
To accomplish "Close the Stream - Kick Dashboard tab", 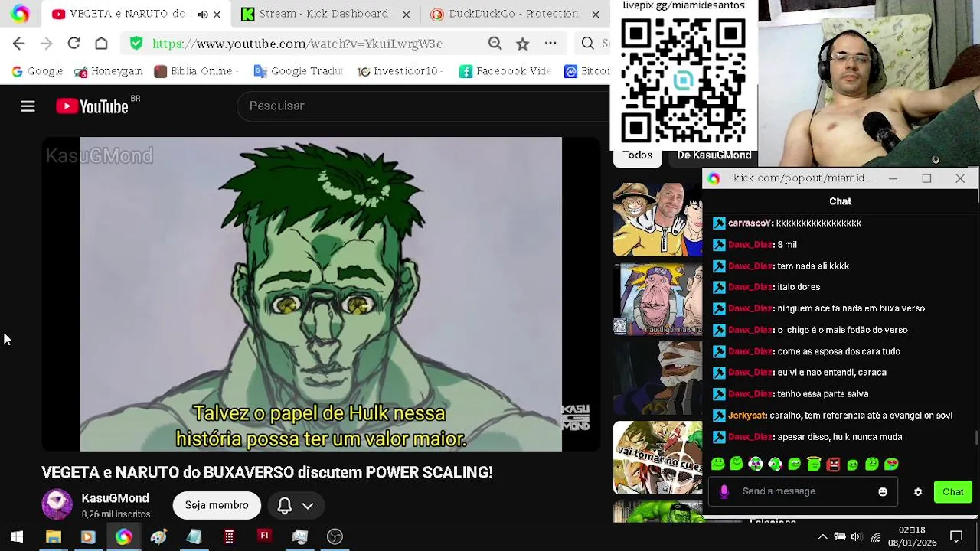I will point(406,14).
